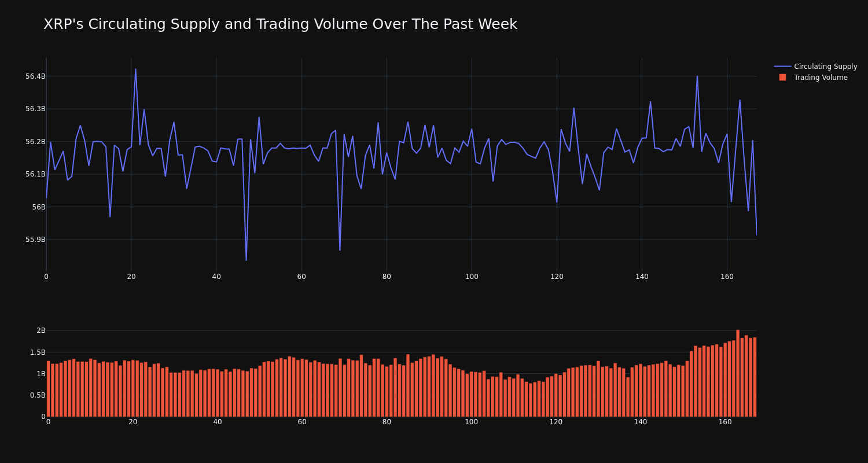
Task: Click the 160 tick on the supply chart x-axis
Action: pyautogui.click(x=727, y=277)
